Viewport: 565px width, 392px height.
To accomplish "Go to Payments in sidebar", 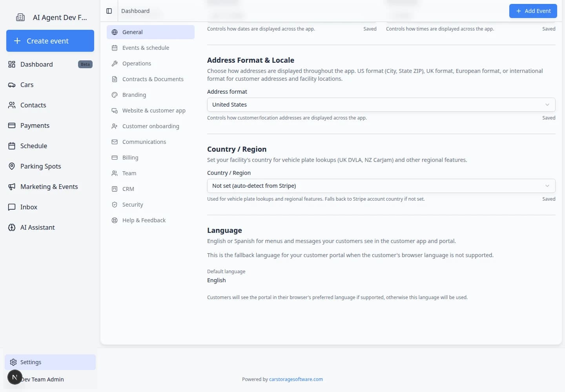I will tap(50, 125).
